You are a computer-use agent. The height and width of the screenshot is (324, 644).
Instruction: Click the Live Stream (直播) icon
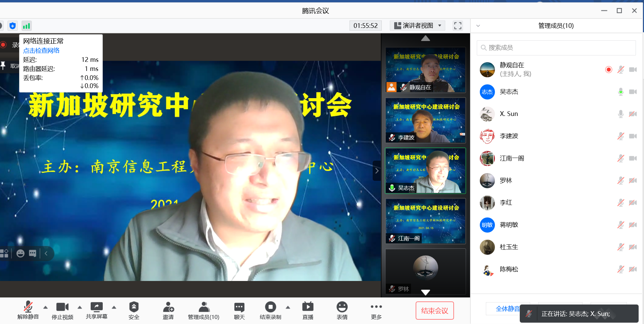click(x=308, y=307)
